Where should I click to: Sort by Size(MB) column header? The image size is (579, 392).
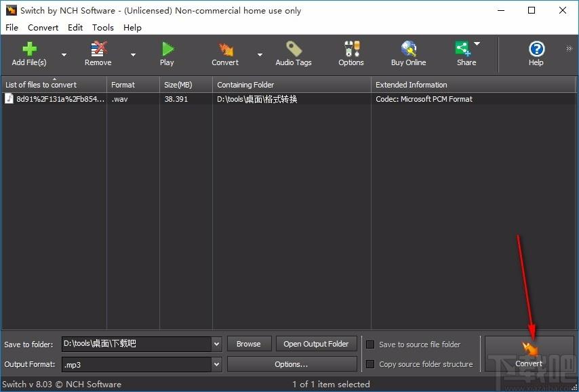(186, 85)
